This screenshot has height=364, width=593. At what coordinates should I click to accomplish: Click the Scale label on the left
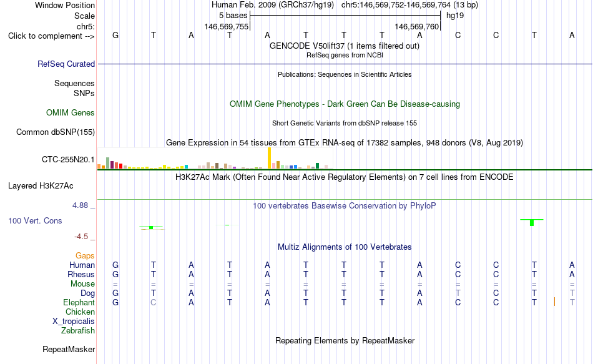(84, 16)
